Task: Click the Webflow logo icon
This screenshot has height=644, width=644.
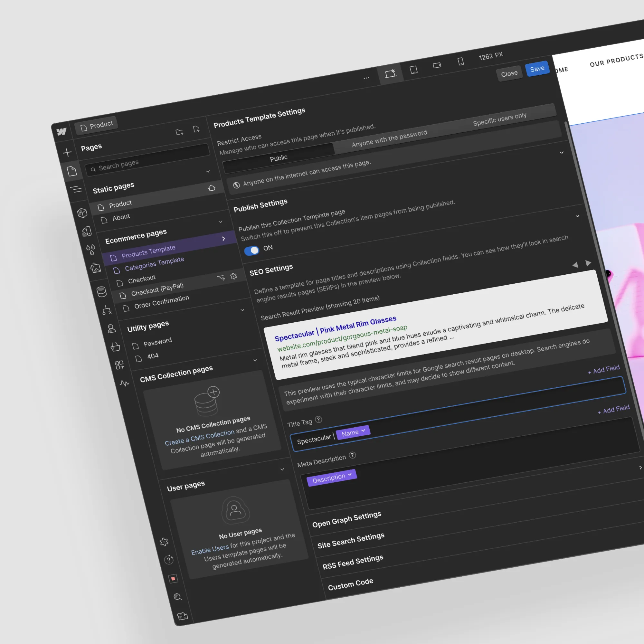Action: (x=61, y=132)
